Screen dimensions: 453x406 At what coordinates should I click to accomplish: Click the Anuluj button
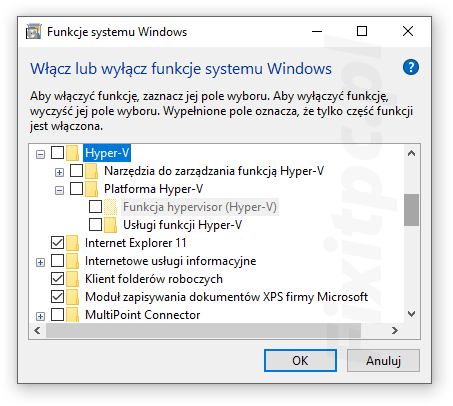pos(383,360)
